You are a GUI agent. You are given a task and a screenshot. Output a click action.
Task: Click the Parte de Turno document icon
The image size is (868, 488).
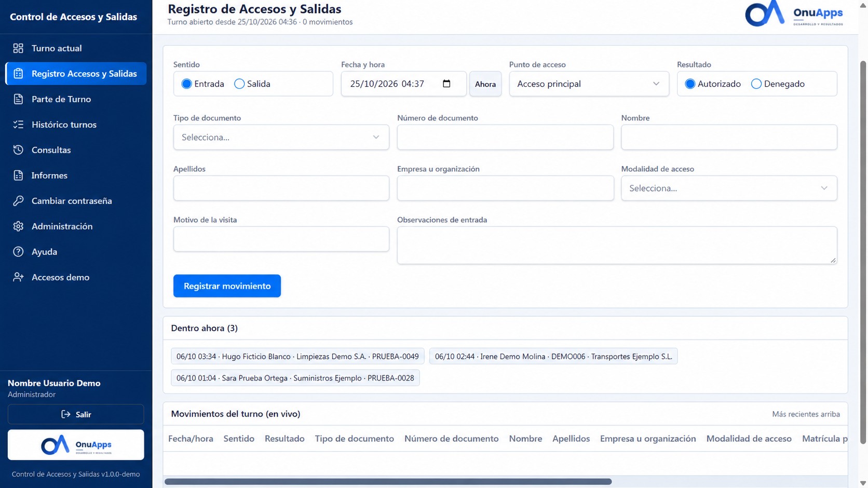pos(18,99)
